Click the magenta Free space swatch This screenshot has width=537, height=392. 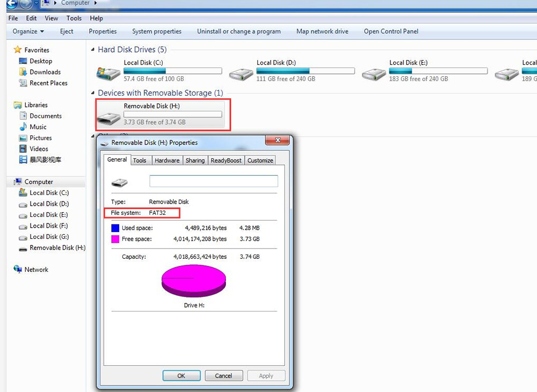(x=115, y=239)
